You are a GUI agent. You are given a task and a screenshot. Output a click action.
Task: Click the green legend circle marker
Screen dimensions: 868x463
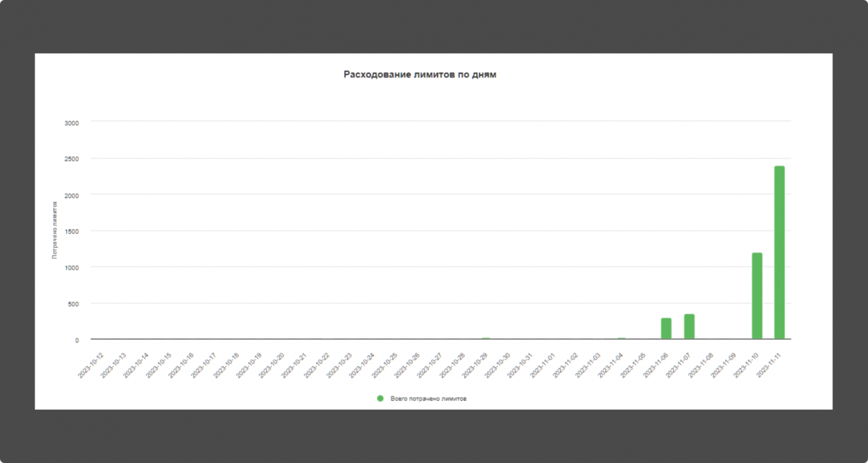coord(381,399)
